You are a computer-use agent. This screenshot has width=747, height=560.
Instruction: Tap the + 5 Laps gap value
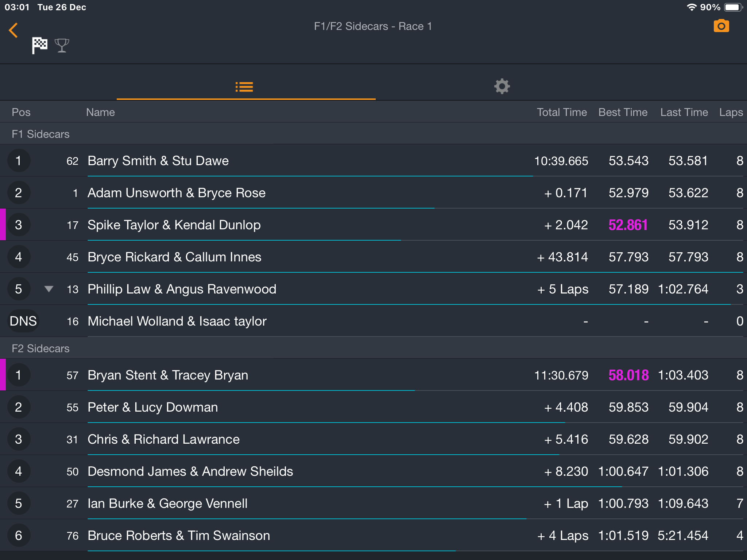562,289
